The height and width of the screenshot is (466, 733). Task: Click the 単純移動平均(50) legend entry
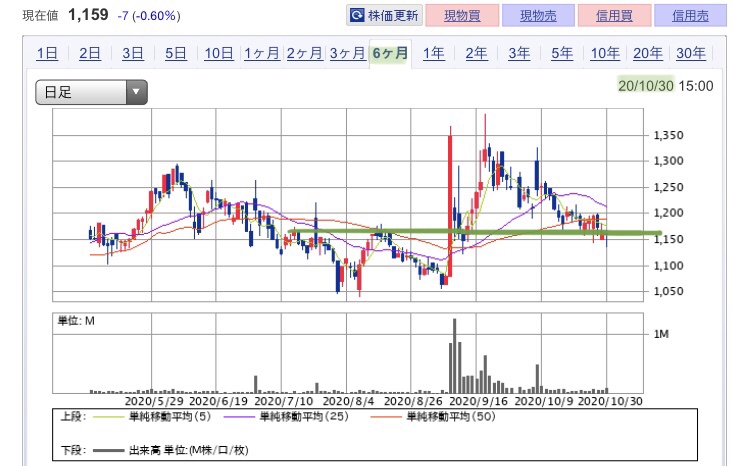pos(433,416)
